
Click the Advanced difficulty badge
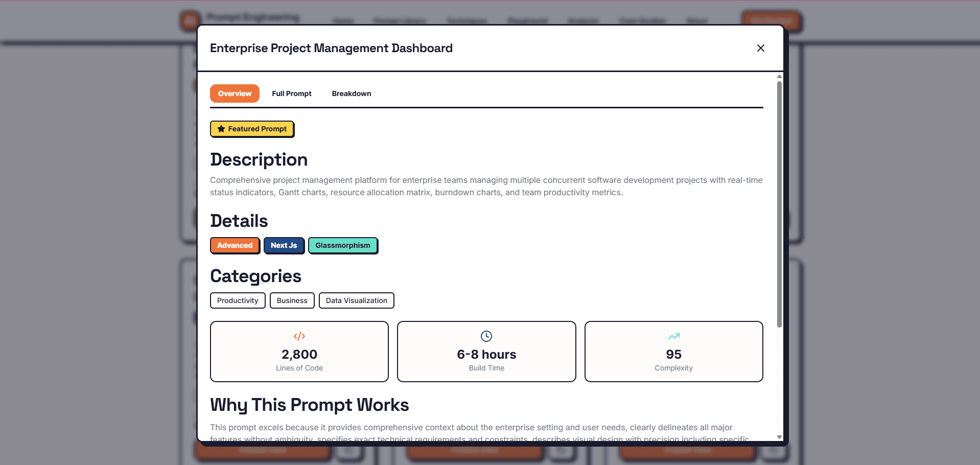235,245
